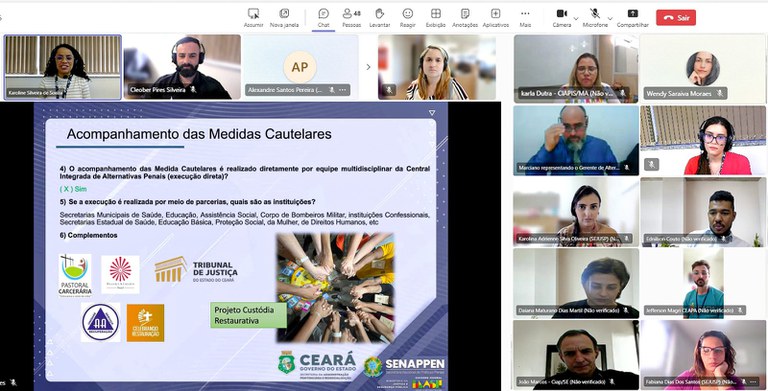Click the SENAPPEN logo on the slide
Viewport: 768px width, 391px height.
click(x=405, y=367)
